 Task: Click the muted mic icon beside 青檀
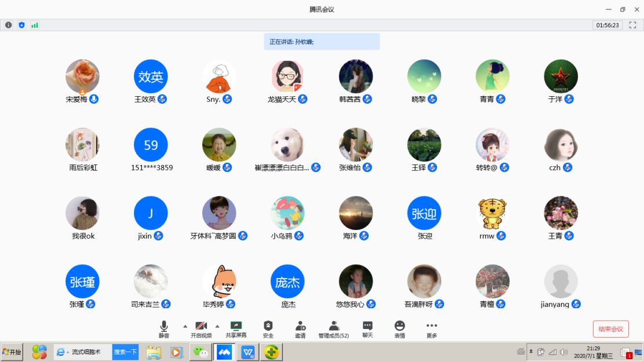pyautogui.click(x=500, y=304)
